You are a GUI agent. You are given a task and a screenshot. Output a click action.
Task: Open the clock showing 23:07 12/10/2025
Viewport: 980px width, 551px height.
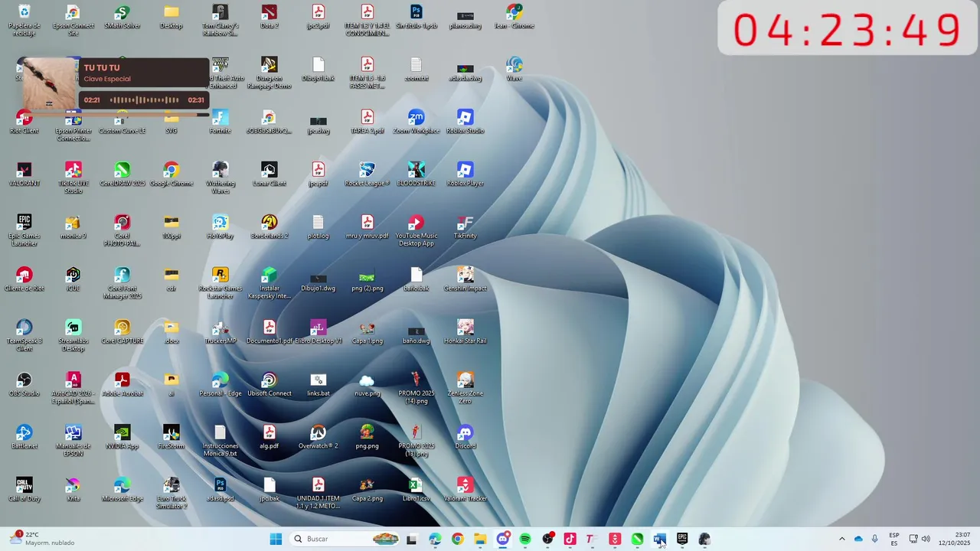[955, 539]
